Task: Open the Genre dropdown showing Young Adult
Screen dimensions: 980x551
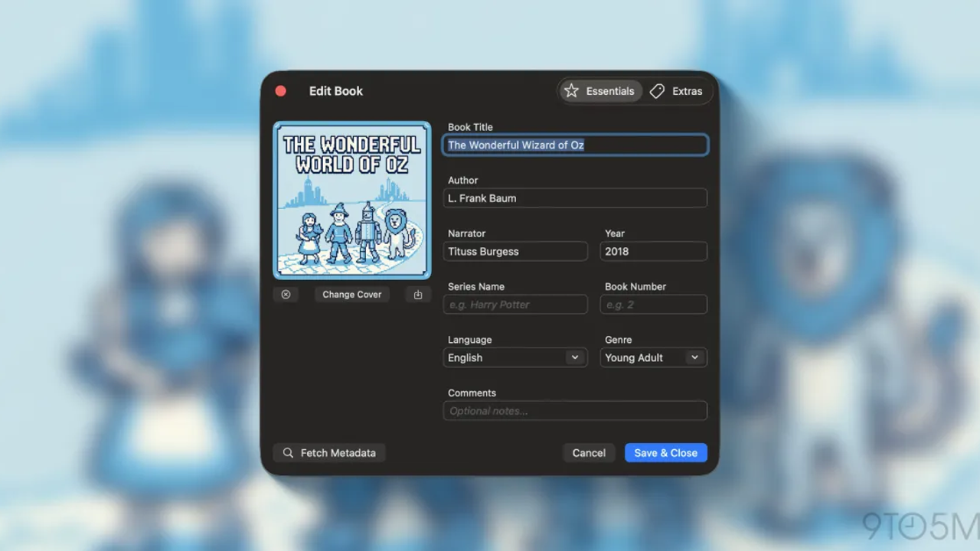Action: (653, 357)
